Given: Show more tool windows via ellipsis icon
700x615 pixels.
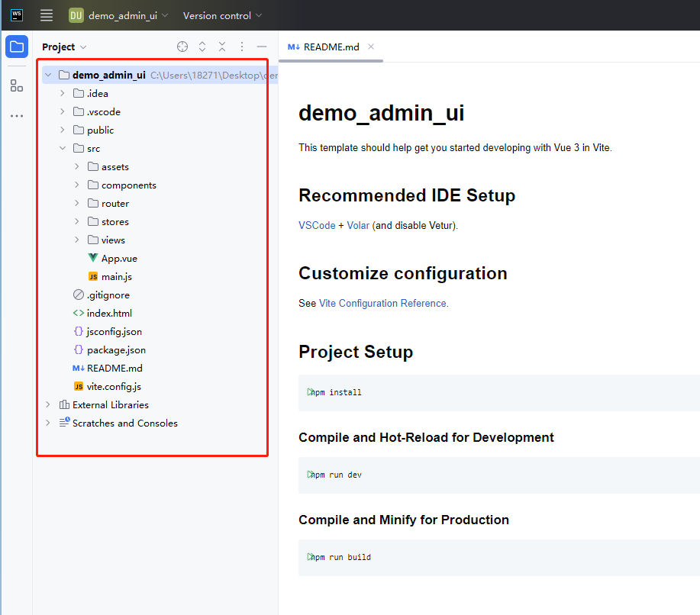Looking at the screenshot, I should (x=17, y=116).
